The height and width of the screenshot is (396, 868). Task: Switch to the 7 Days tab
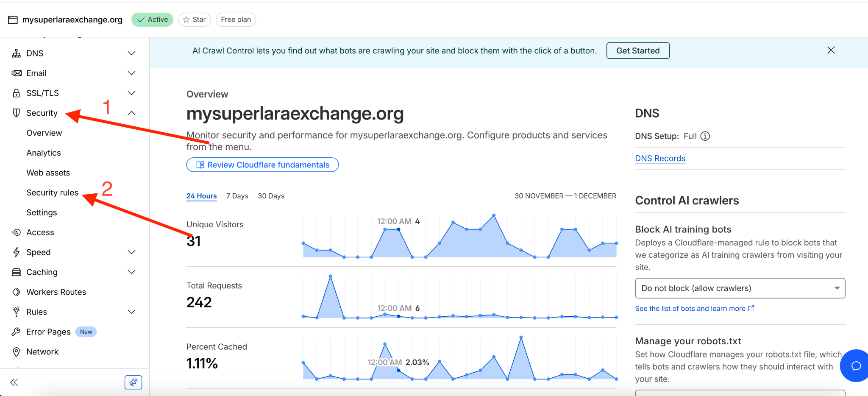click(237, 196)
